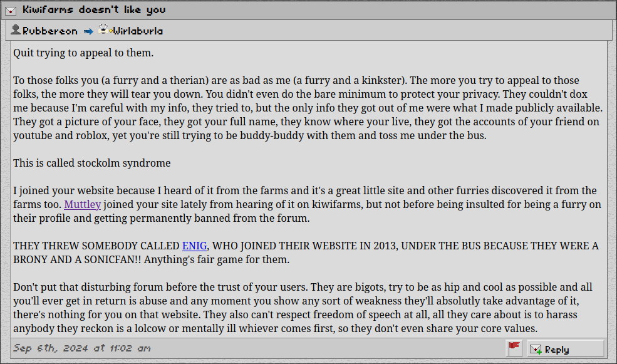Open the Wirlaburla recipient profile name

tap(138, 31)
